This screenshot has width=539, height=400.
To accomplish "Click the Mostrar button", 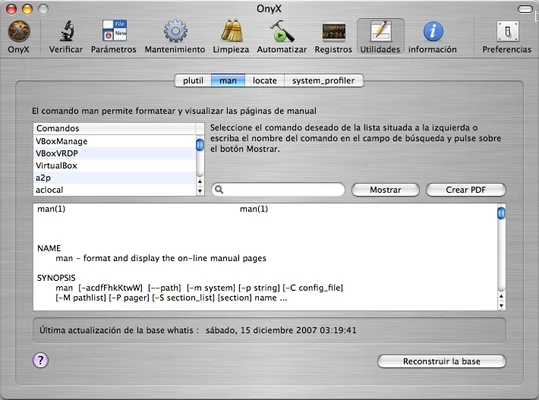I will 385,190.
